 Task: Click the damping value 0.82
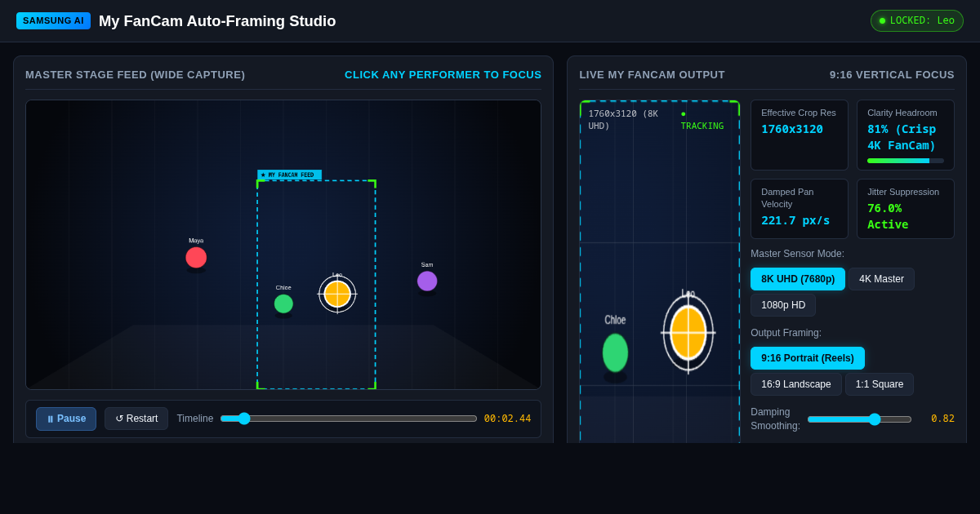click(942, 419)
